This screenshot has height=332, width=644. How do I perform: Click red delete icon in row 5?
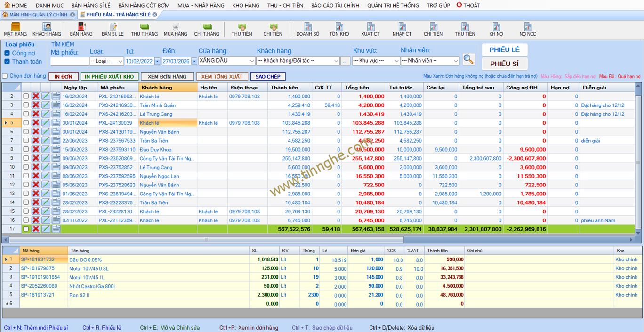point(36,123)
